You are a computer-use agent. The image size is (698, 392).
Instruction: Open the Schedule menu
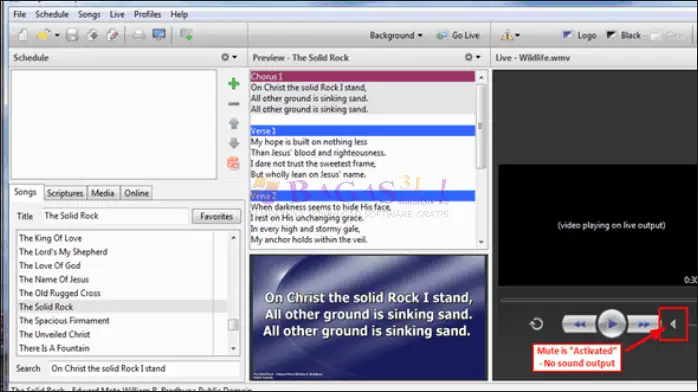tap(52, 14)
